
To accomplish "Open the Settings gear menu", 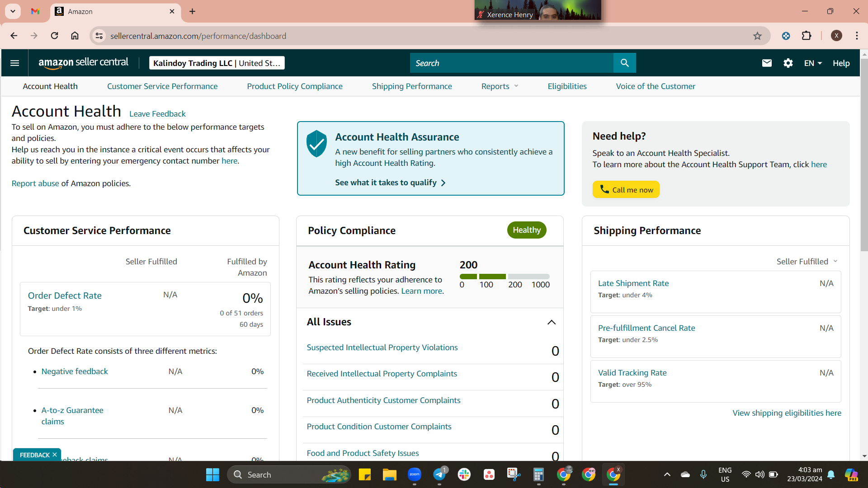I will click(x=788, y=63).
